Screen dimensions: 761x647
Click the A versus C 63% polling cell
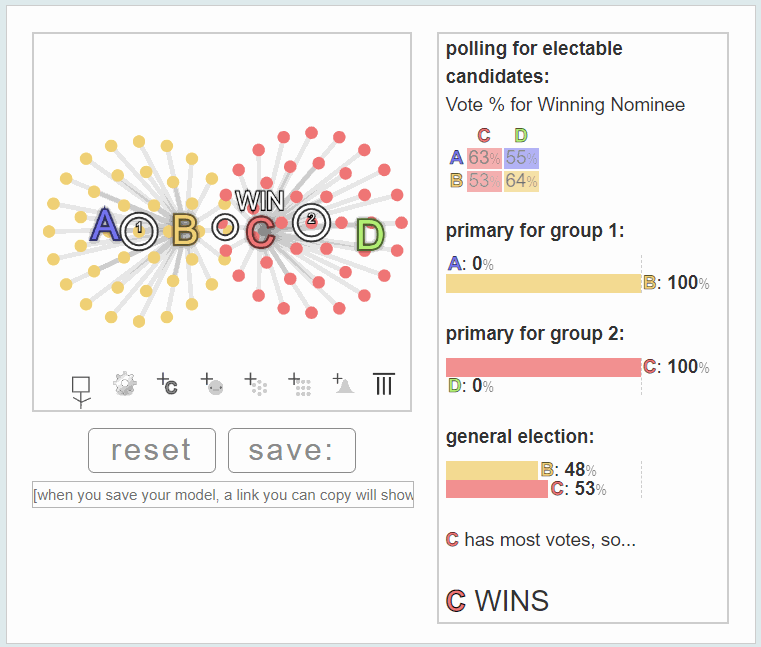coord(484,158)
